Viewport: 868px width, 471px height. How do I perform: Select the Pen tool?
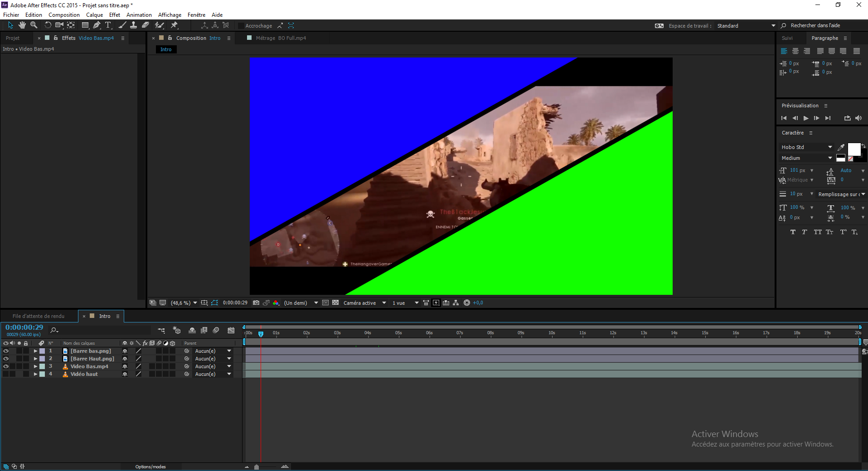click(x=97, y=25)
